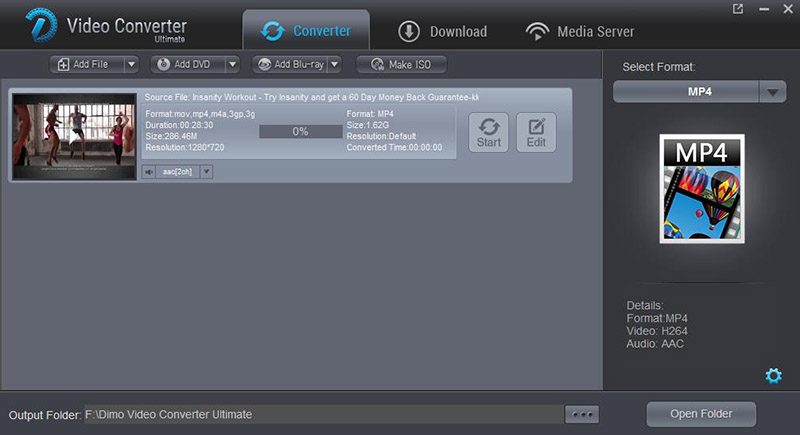
Task: Click the audio speaker icon beside aac[2ch]
Action: (148, 172)
